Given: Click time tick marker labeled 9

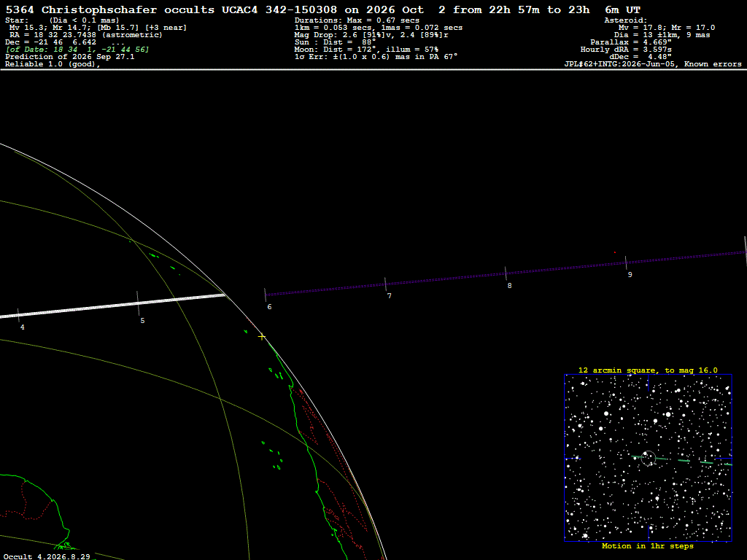Looking at the screenshot, I should [x=626, y=262].
